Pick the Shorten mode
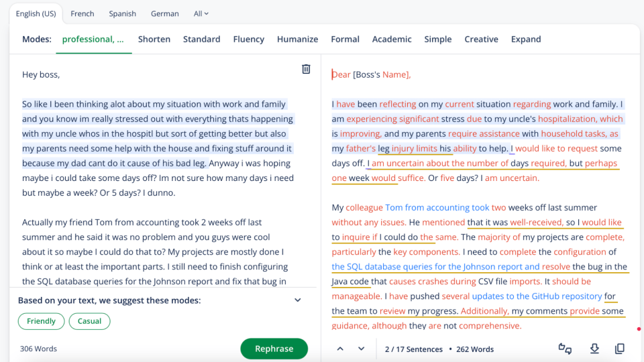The height and width of the screenshot is (362, 644). pos(154,40)
